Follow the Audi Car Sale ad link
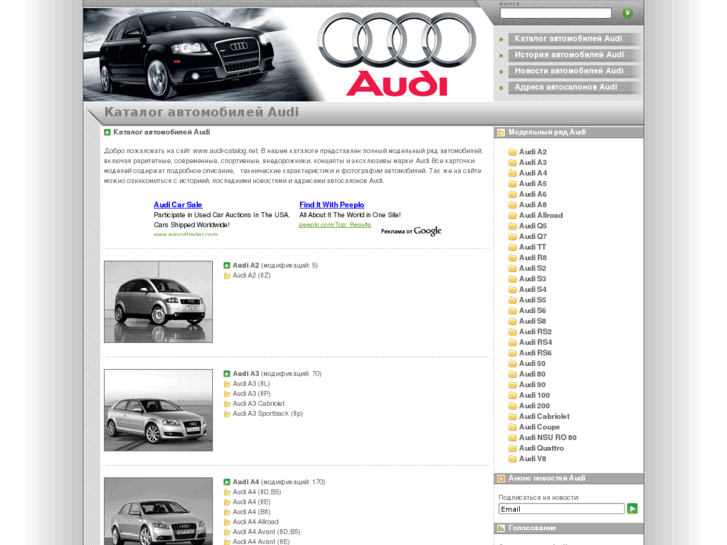Viewport: 727px width, 545px height. [178, 205]
